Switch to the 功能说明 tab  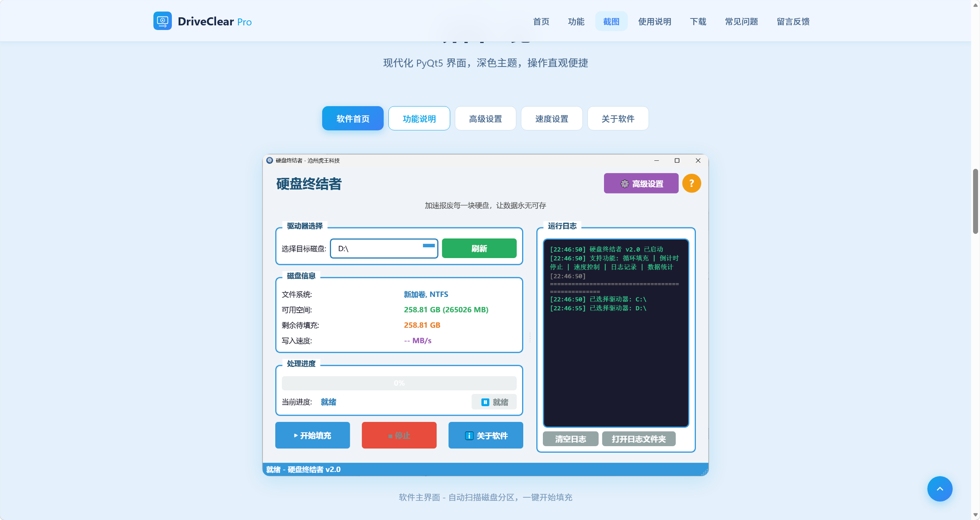coord(419,118)
